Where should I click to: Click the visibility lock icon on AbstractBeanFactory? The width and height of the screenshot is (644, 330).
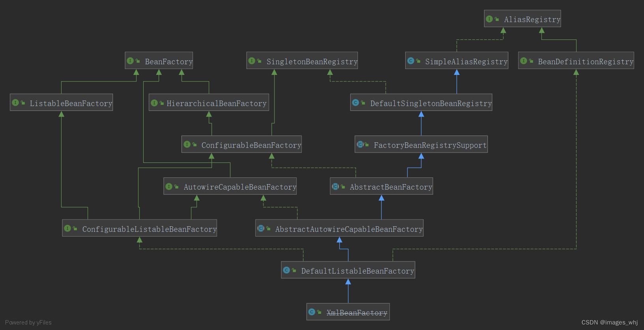click(x=343, y=186)
